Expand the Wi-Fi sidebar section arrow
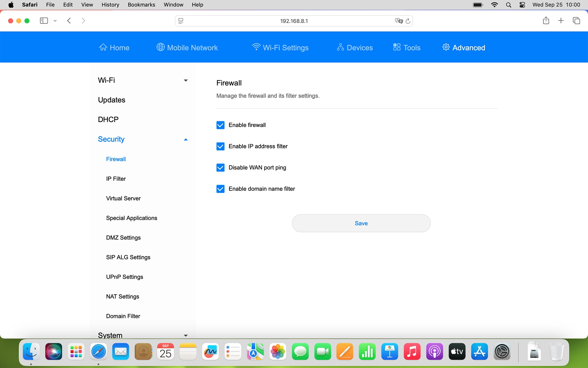This screenshot has width=588, height=368. coord(186,80)
